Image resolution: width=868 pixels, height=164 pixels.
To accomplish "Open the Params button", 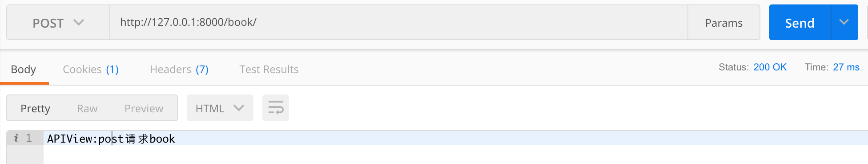I will coord(723,22).
